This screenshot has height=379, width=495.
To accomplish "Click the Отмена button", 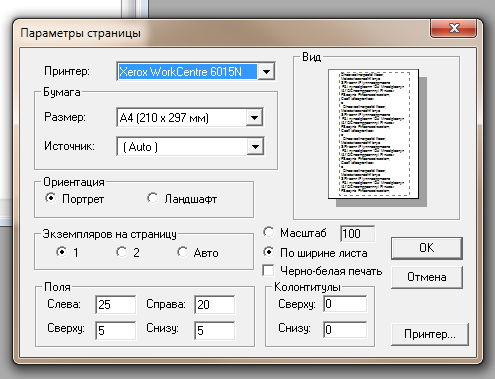I will 427,277.
